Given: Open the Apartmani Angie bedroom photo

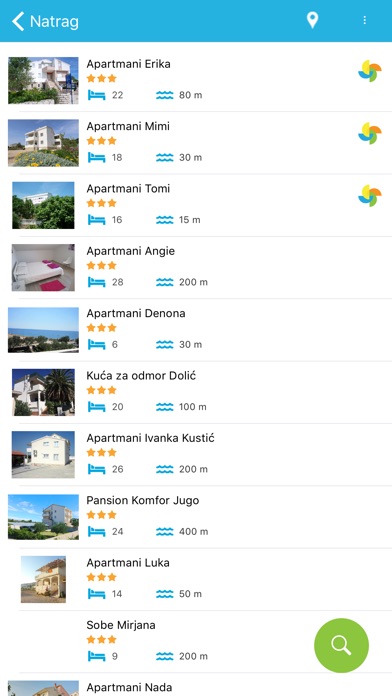Looking at the screenshot, I should 43,268.
